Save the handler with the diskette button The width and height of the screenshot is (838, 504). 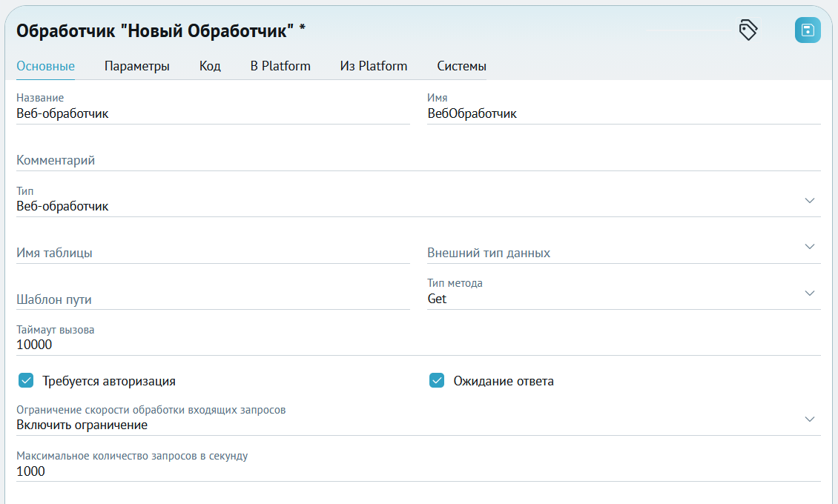[x=808, y=30]
